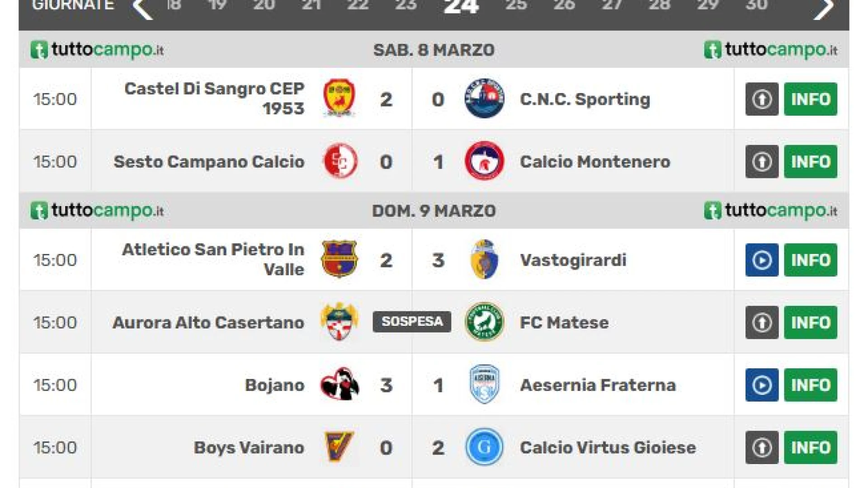Click the SOSPESA match status badge
Screen dimensions: 868x488
click(x=412, y=322)
